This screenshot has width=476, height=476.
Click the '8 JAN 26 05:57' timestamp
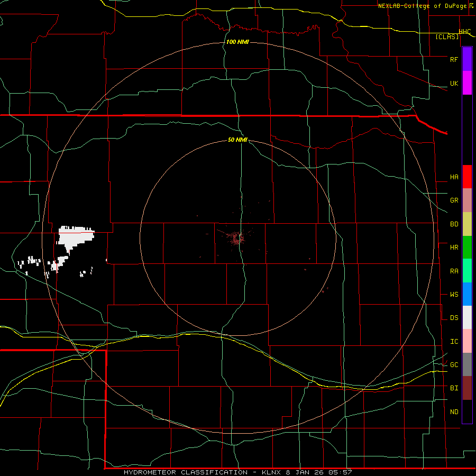319,472
